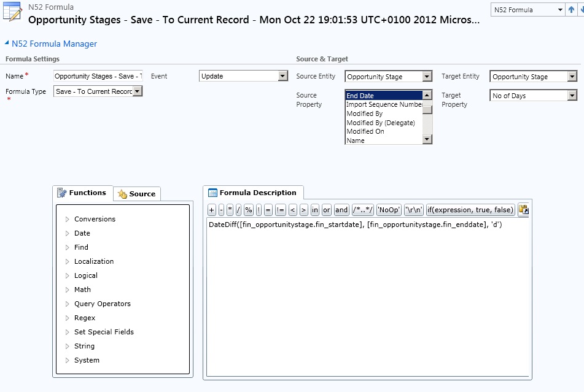This screenshot has height=392, width=584.
Task: Insert the 'and' logical operator
Action: click(x=341, y=210)
